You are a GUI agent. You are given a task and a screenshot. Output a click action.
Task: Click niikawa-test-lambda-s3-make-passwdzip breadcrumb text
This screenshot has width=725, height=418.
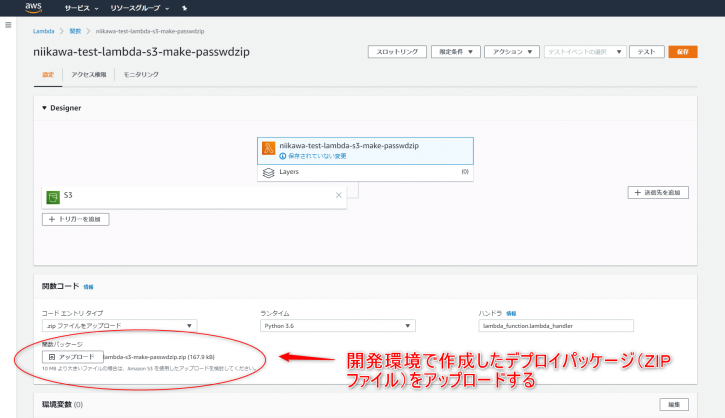click(150, 31)
